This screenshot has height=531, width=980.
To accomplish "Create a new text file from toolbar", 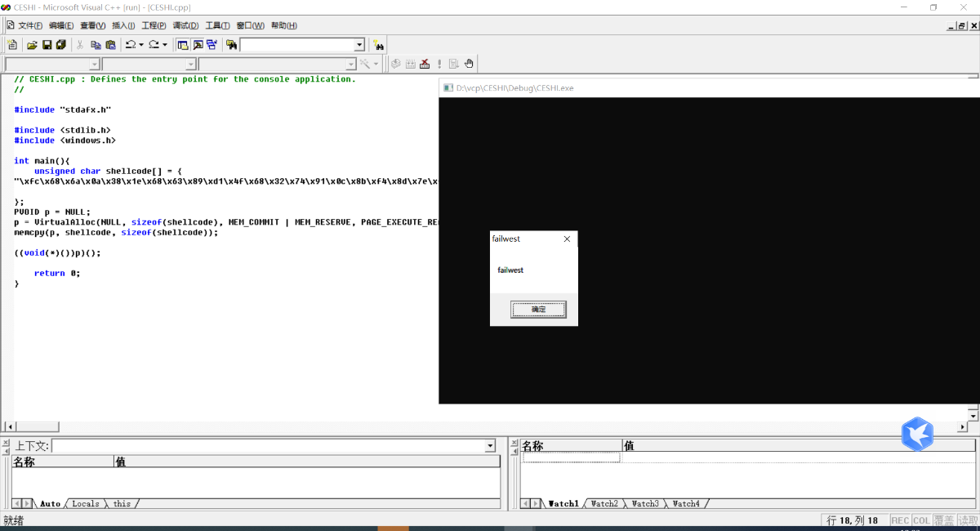I will click(12, 45).
